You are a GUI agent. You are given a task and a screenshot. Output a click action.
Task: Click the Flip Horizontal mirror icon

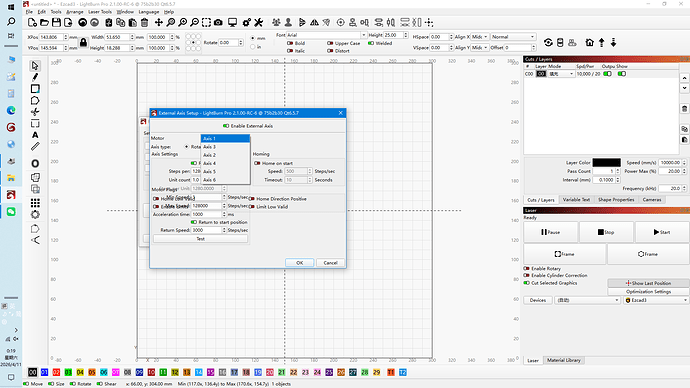tap(314, 22)
